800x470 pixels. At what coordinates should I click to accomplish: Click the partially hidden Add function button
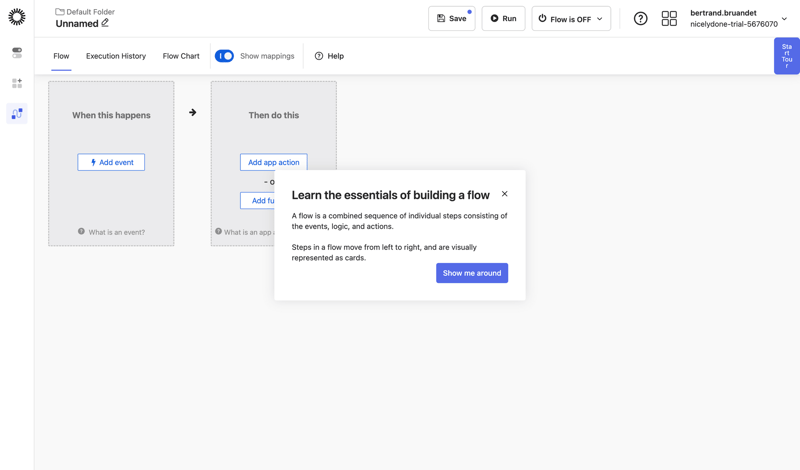[x=257, y=201]
